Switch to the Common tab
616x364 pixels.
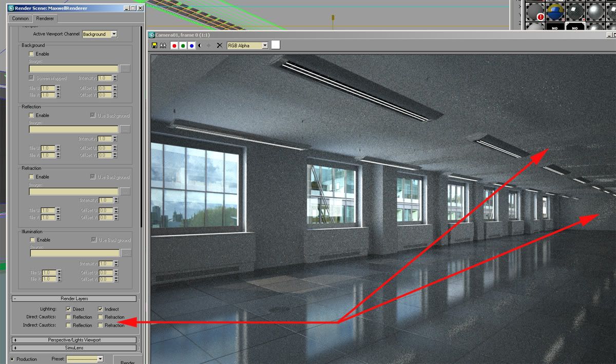pyautogui.click(x=21, y=18)
